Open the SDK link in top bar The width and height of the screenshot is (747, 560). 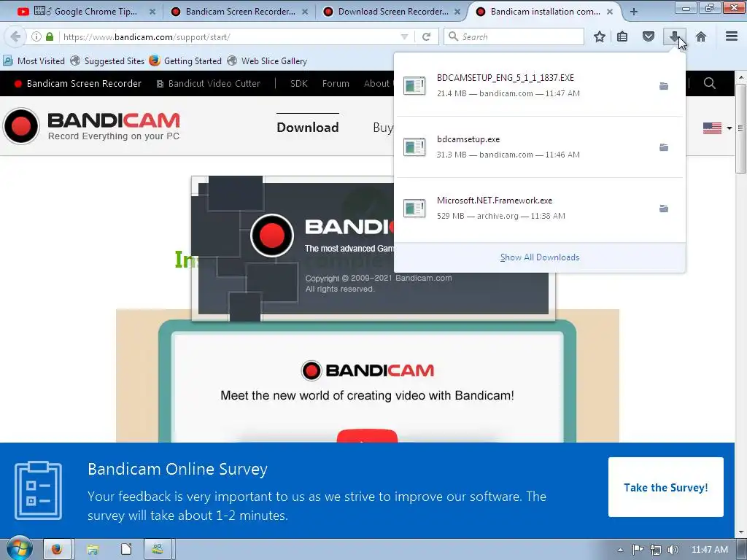pyautogui.click(x=298, y=83)
